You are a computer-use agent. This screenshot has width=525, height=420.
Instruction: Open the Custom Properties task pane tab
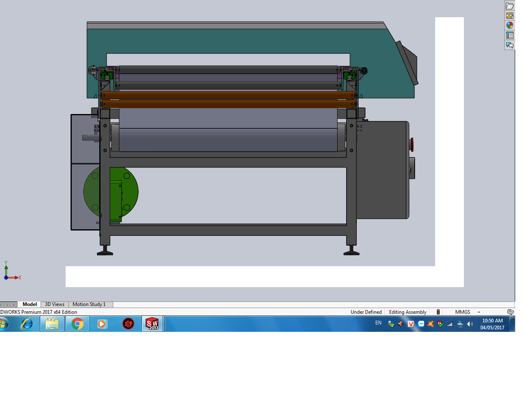(x=510, y=36)
